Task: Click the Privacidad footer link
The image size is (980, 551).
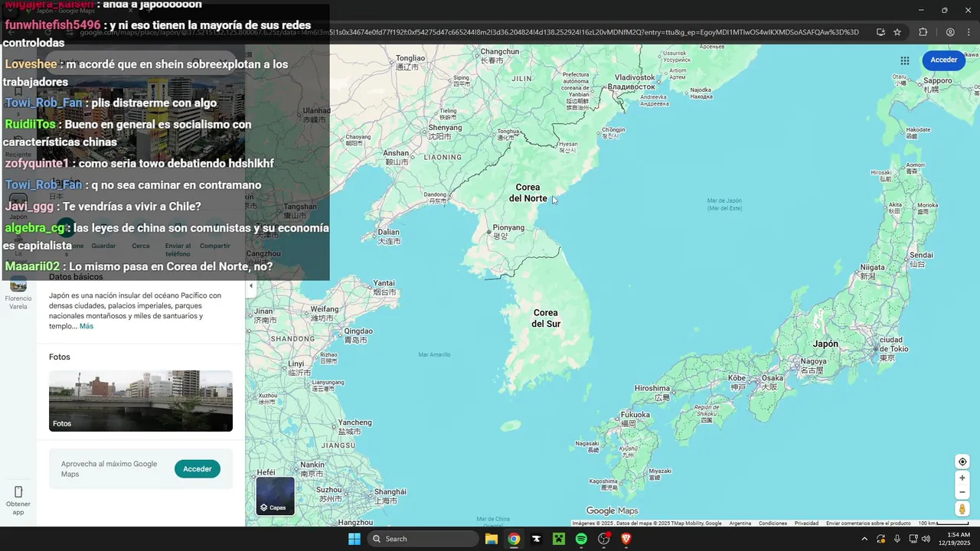Action: coord(806,523)
